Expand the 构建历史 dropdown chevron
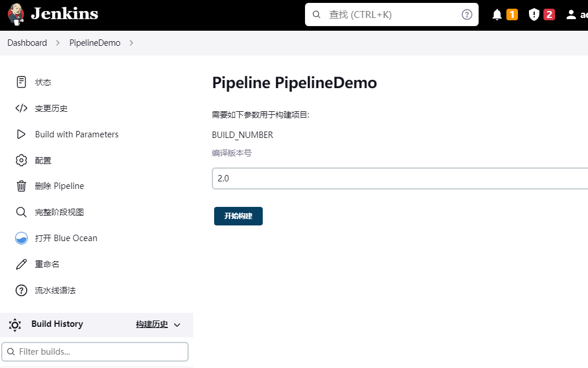 [177, 325]
